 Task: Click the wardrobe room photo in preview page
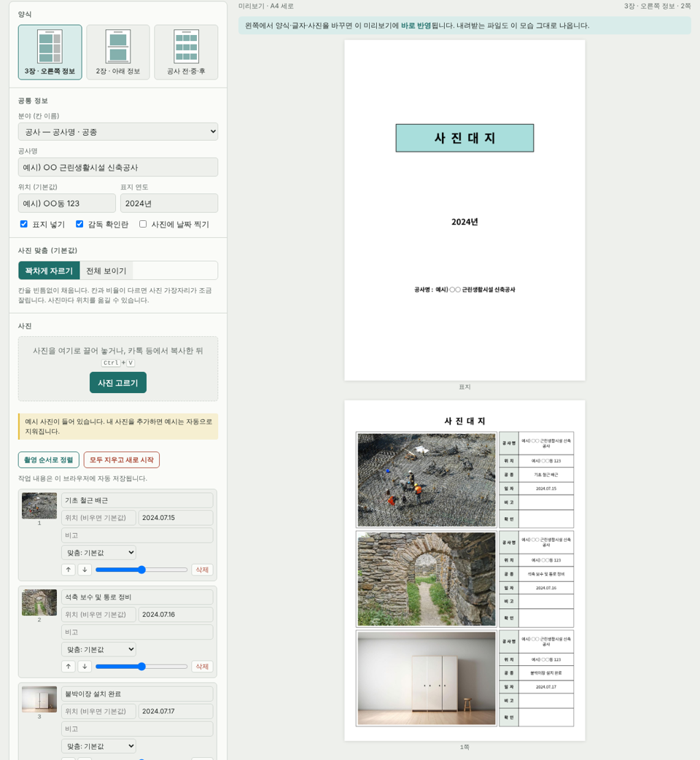(x=427, y=678)
